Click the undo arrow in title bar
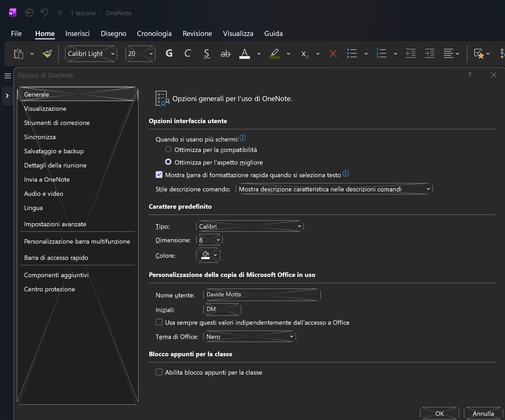Viewport: 505px width, 420px height. point(44,13)
